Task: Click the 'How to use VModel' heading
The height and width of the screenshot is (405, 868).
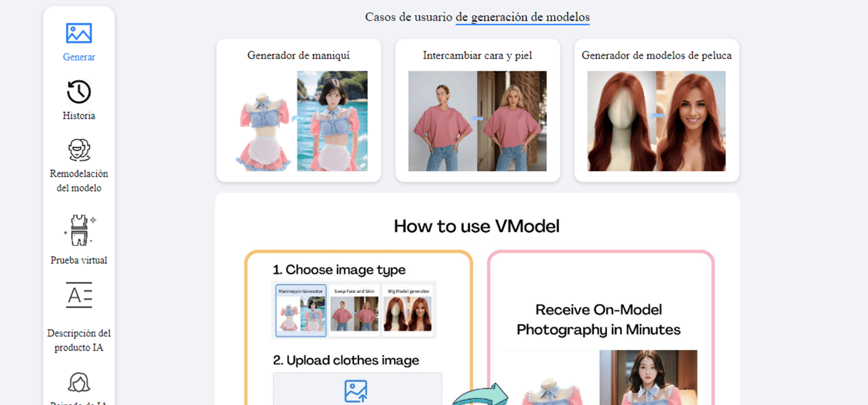Action: 477,226
